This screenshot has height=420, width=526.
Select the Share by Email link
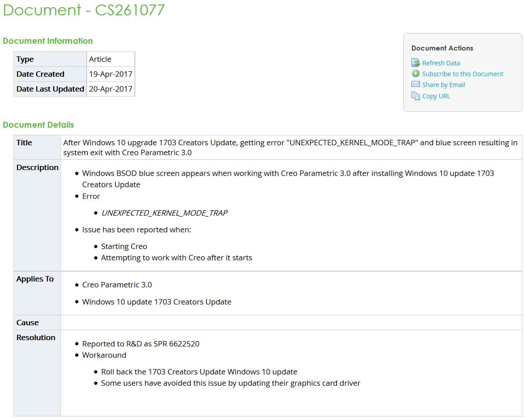(x=443, y=85)
